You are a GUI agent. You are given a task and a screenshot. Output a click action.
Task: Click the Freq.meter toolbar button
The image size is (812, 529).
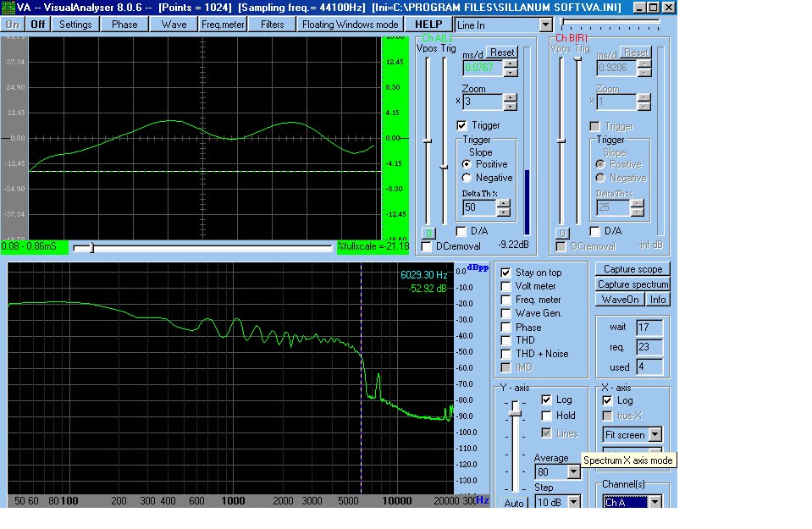click(x=223, y=25)
